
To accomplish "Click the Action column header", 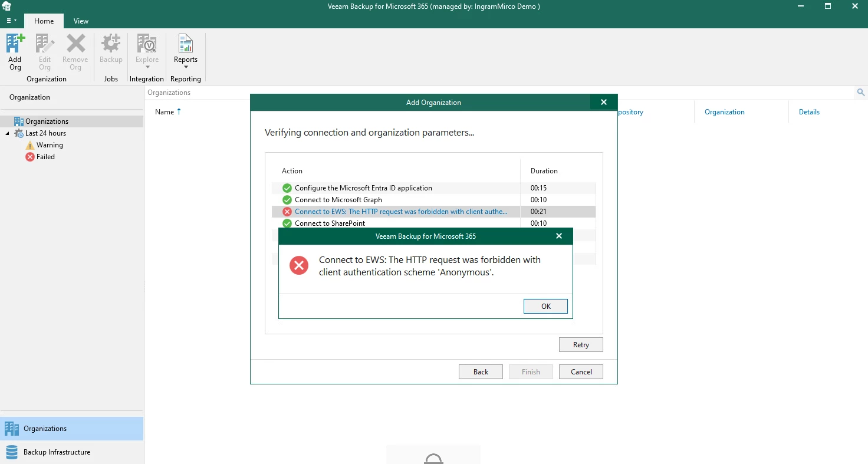I will [292, 171].
